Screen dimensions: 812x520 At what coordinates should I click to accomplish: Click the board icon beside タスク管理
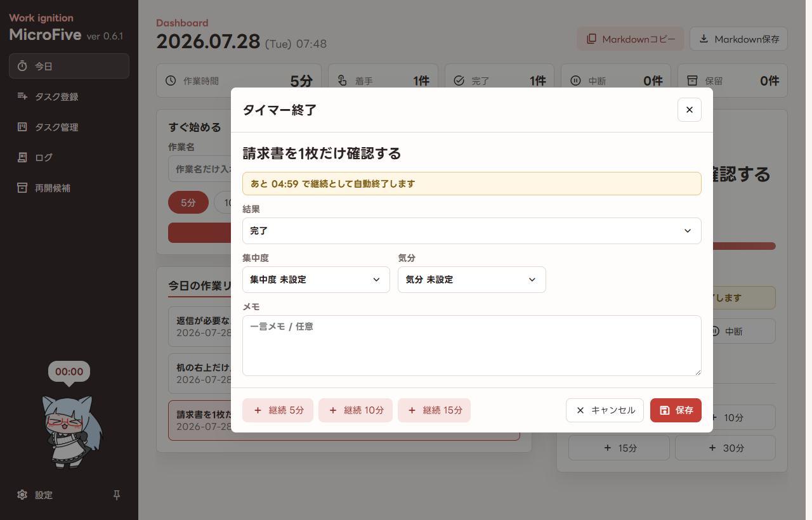[22, 127]
